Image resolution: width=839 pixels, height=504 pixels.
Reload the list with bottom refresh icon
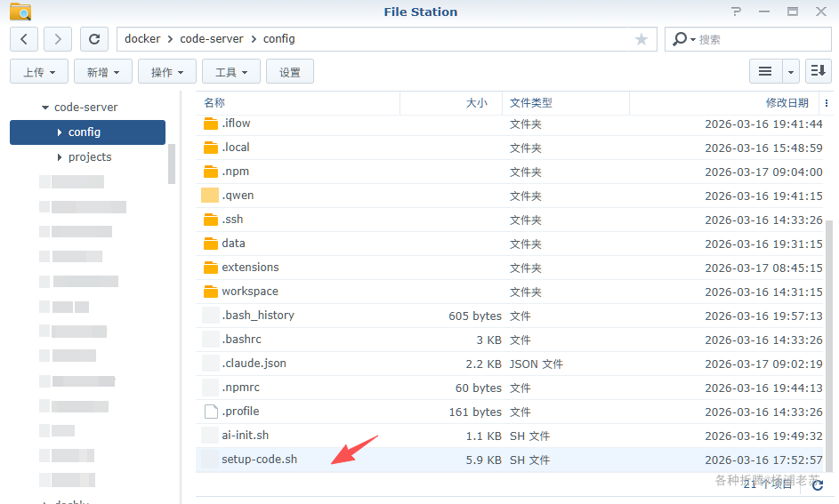(817, 484)
